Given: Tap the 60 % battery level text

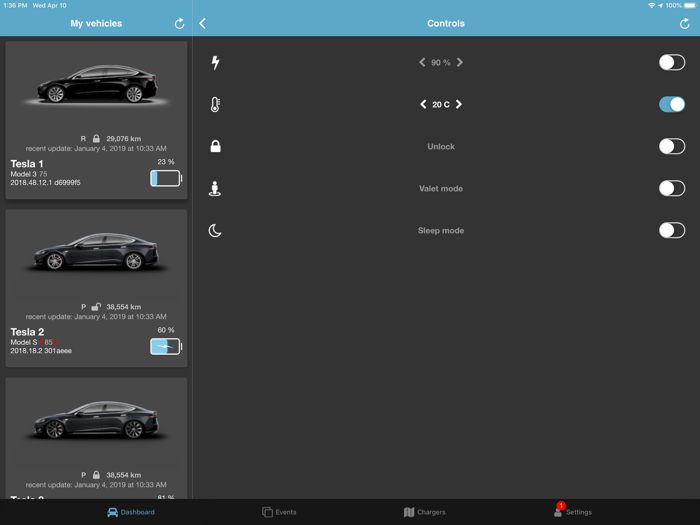Looking at the screenshot, I should [x=166, y=330].
